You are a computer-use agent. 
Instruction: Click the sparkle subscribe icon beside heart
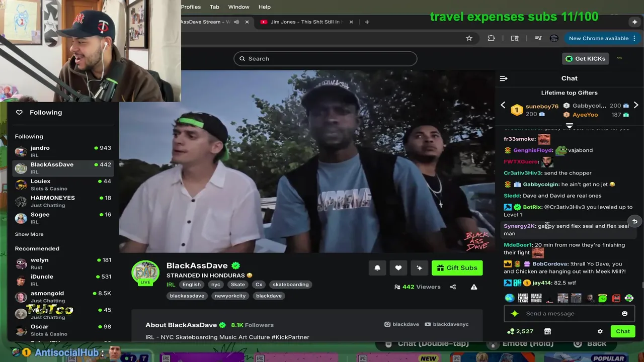point(420,268)
